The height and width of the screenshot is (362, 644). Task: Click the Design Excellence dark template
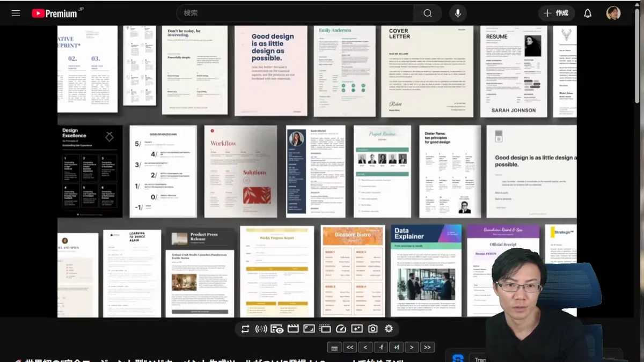(x=90, y=172)
